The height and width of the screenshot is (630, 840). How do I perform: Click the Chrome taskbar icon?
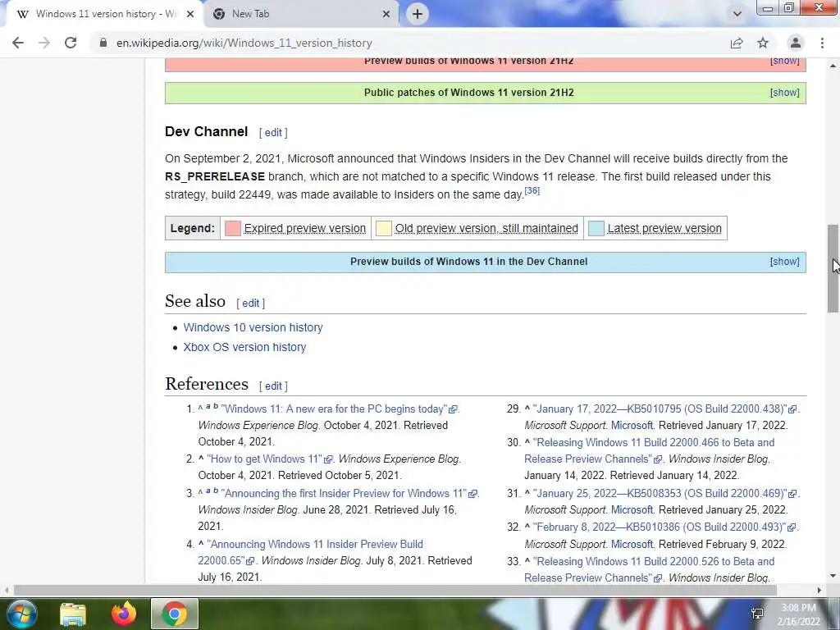pyautogui.click(x=175, y=614)
